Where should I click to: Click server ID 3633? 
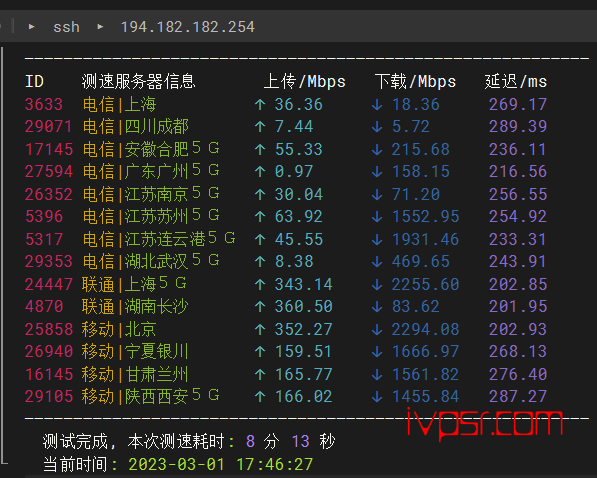(x=44, y=104)
